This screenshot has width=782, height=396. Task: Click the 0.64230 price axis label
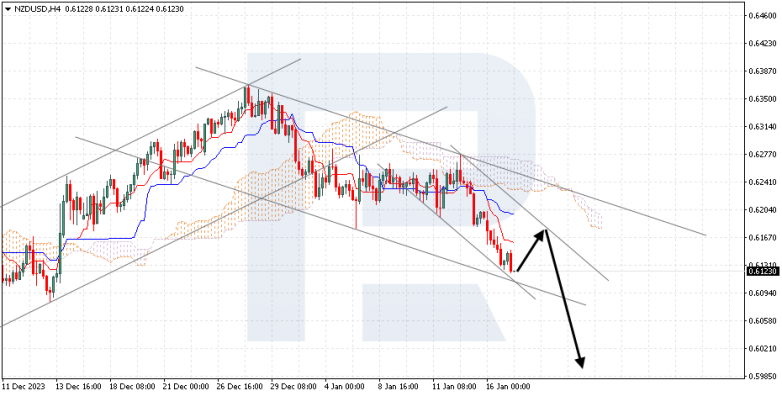tap(763, 43)
